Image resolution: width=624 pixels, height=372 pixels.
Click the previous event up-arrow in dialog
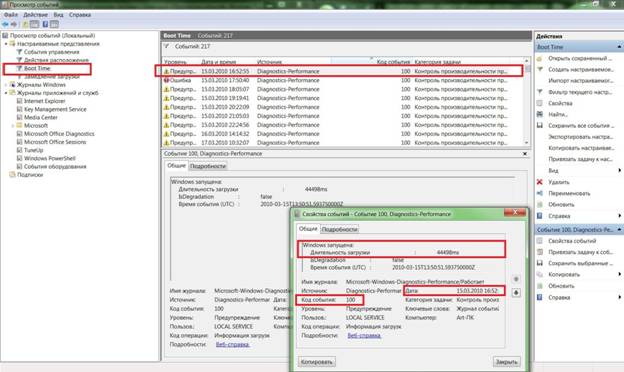point(516,279)
